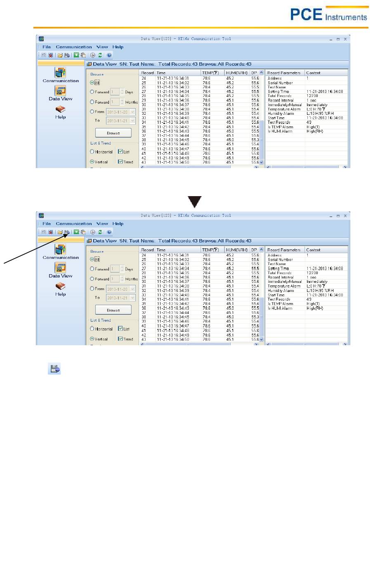Click the hand settings icon in lower toolbar

(83, 232)
